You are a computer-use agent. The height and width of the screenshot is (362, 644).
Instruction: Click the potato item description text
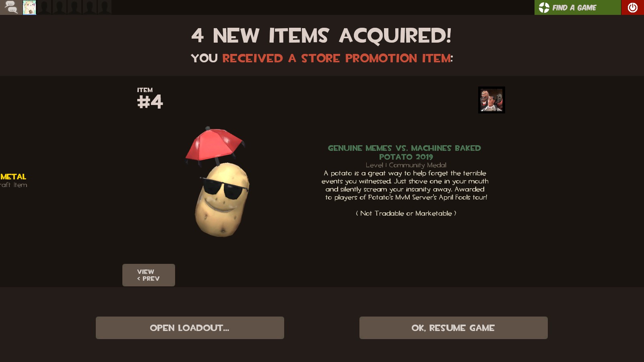coord(405,185)
